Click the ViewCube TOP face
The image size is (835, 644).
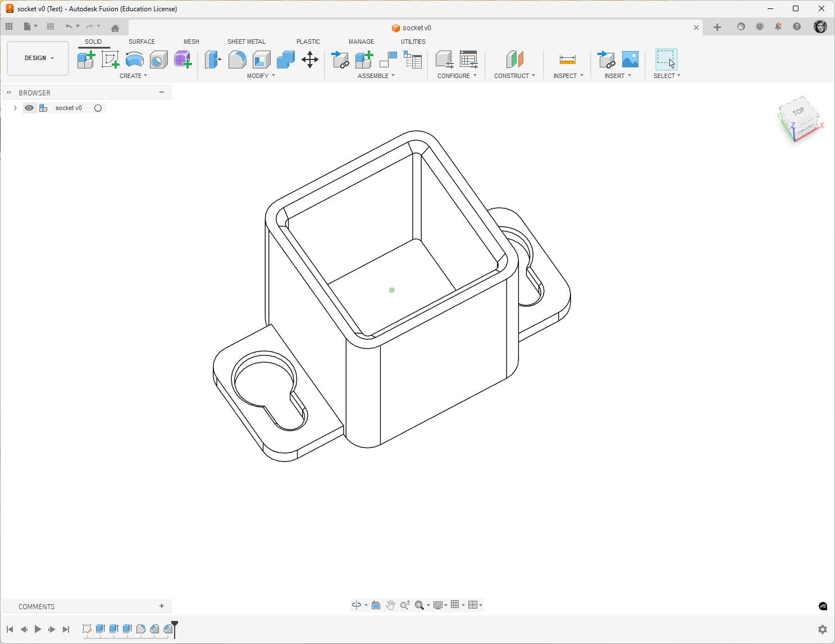(x=798, y=111)
